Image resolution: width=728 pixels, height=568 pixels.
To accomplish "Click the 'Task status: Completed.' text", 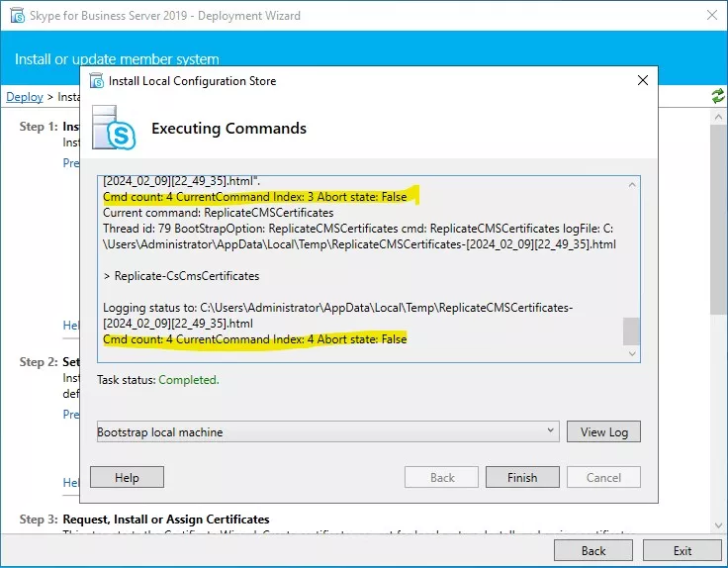I will click(x=158, y=380).
